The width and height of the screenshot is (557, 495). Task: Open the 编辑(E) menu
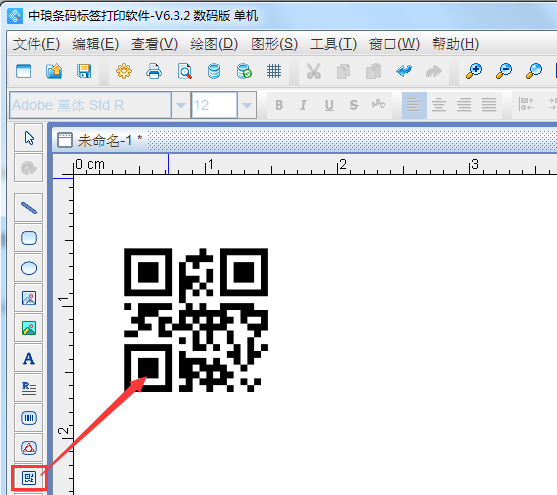96,44
